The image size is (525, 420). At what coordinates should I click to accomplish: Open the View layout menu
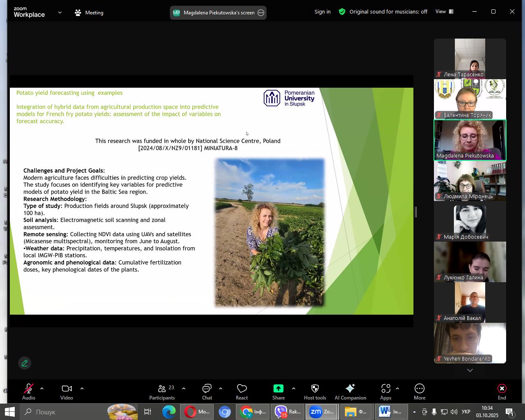coord(445,12)
